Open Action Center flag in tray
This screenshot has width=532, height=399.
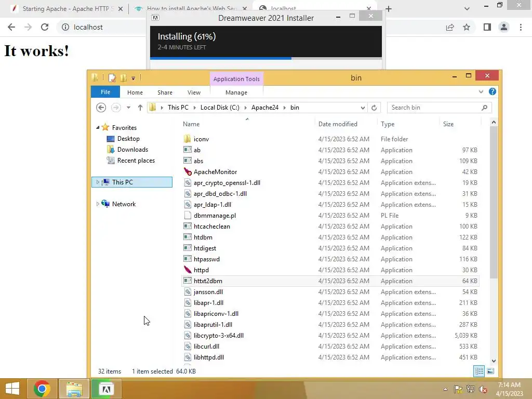click(458, 389)
